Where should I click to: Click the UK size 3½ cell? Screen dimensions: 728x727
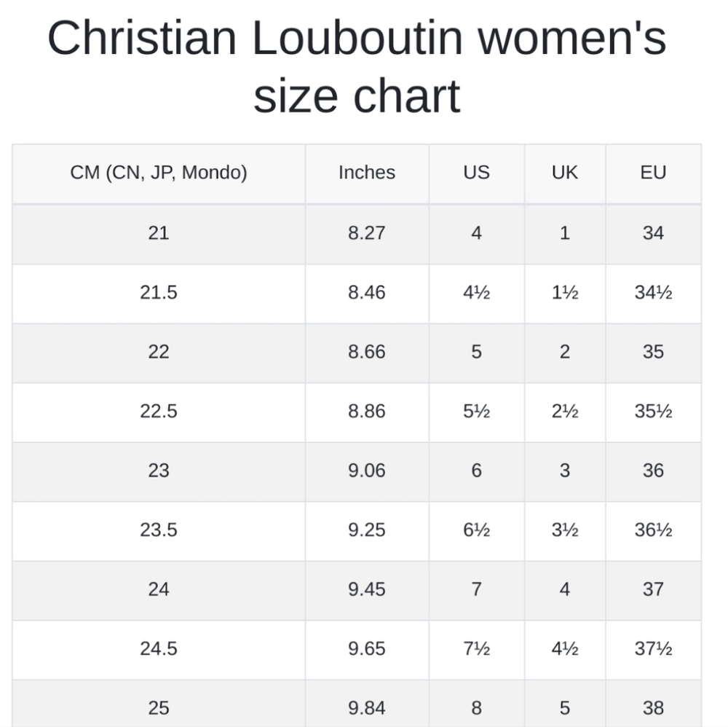point(565,530)
